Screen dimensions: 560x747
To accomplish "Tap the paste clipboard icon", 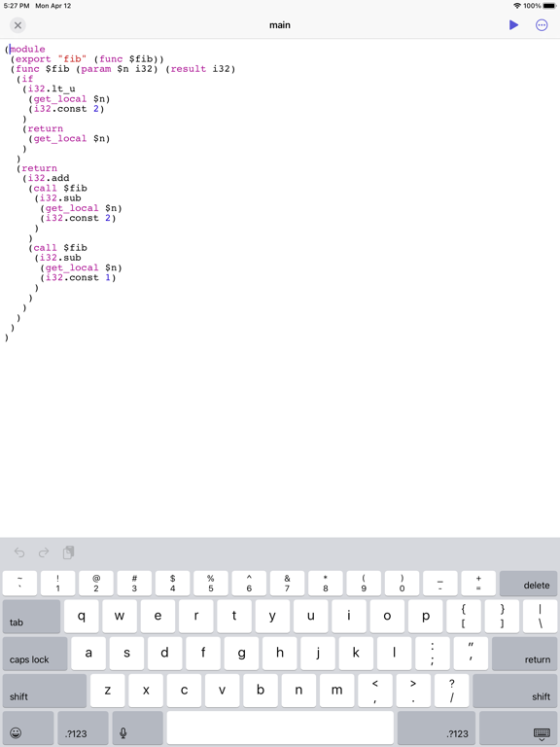I will [69, 552].
